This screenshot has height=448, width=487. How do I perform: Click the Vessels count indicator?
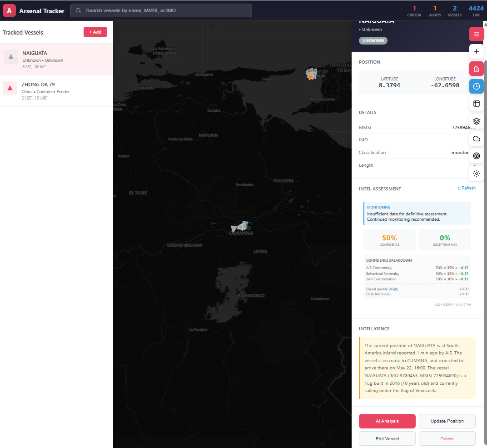coord(455,11)
